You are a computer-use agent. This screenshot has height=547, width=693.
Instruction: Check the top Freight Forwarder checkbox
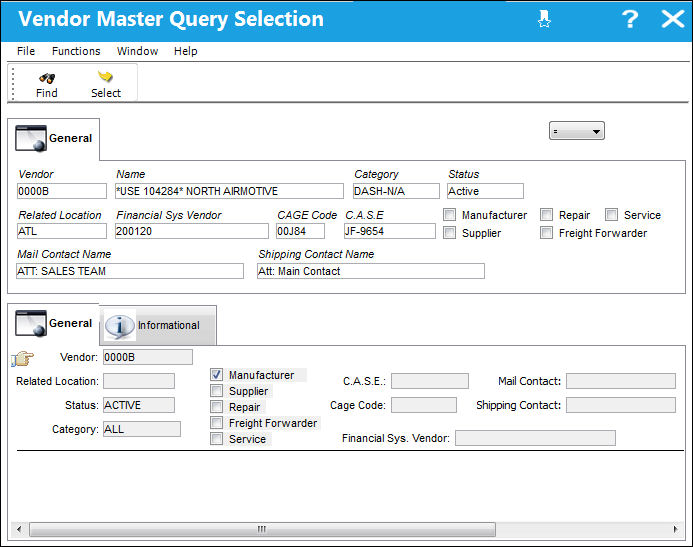[x=546, y=232]
